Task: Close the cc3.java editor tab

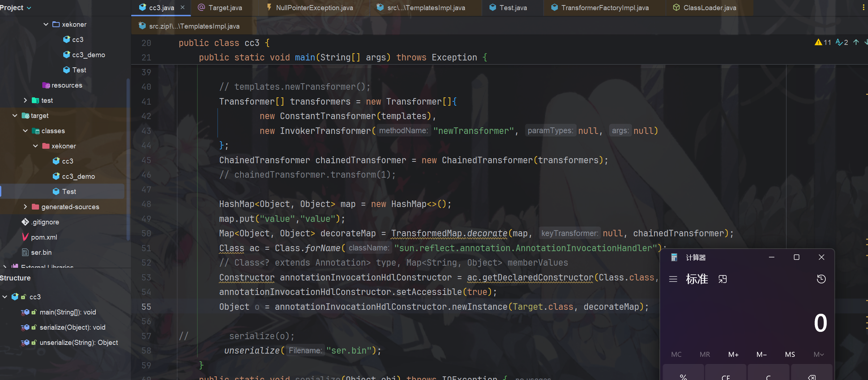Action: (x=183, y=7)
